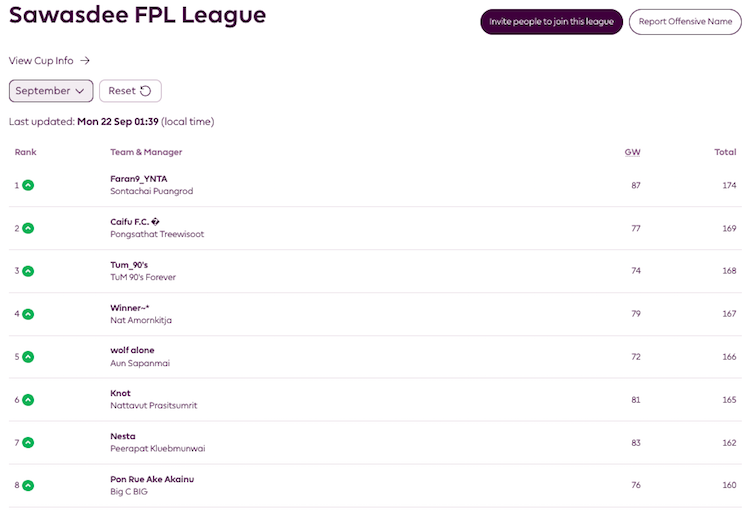
Task: Sort by the GW column header
Action: click(x=632, y=152)
